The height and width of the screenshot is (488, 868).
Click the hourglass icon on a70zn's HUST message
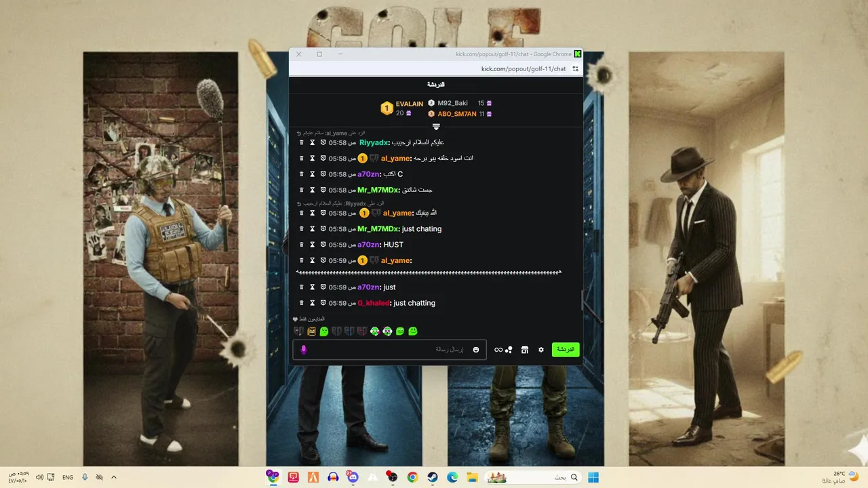tap(313, 245)
